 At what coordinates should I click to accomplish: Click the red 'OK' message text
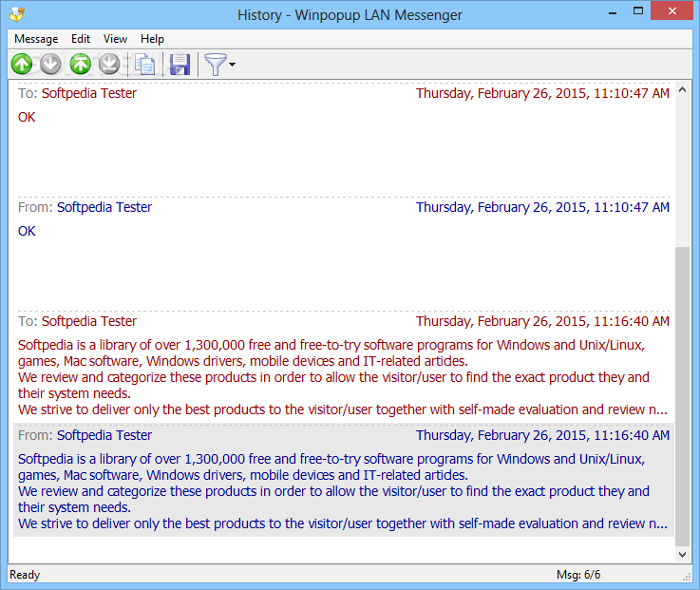pyautogui.click(x=27, y=117)
